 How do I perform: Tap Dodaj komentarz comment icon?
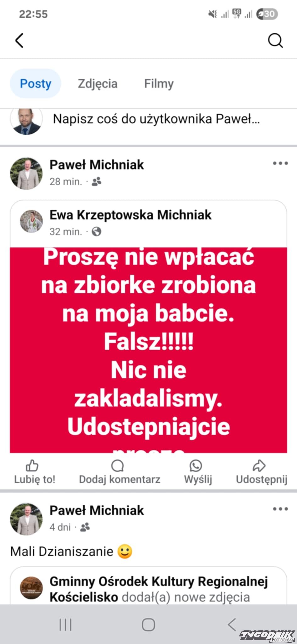click(x=119, y=472)
